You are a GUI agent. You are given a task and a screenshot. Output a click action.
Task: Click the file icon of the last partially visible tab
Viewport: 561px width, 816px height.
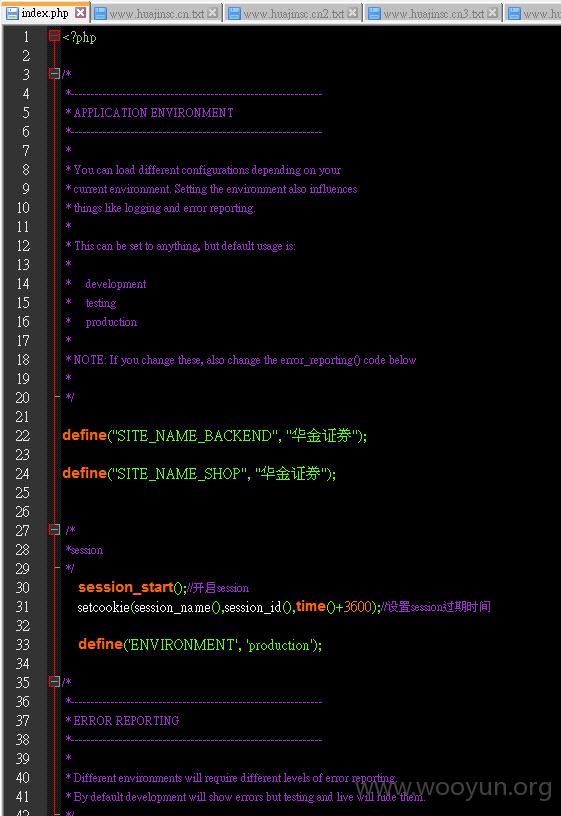coord(514,14)
